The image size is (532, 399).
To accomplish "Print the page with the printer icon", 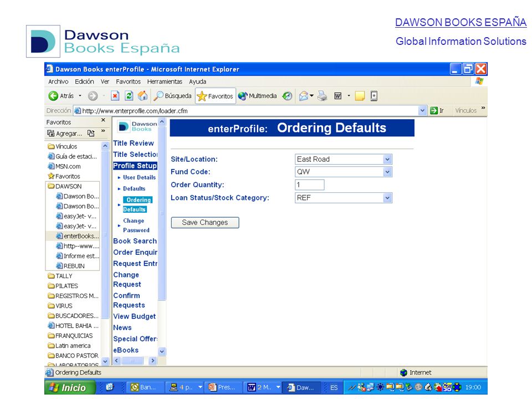I will pyautogui.click(x=323, y=96).
